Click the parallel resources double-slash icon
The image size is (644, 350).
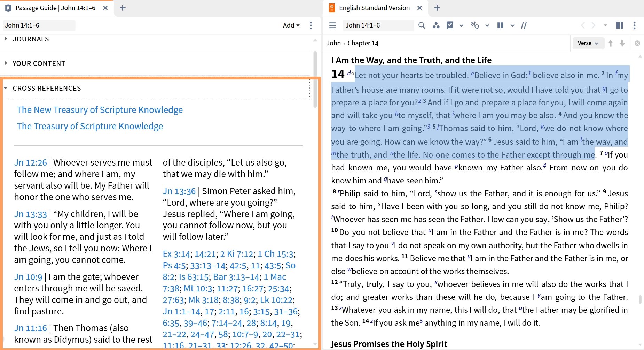[524, 25]
